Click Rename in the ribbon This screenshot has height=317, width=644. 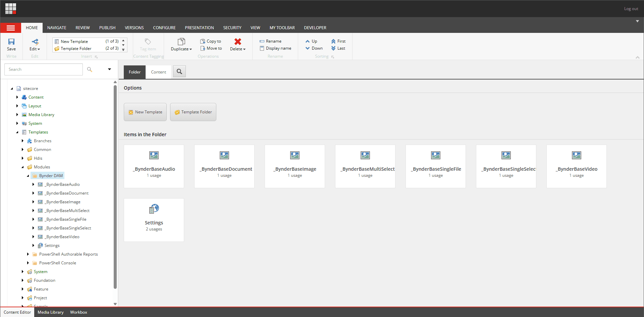pyautogui.click(x=270, y=41)
